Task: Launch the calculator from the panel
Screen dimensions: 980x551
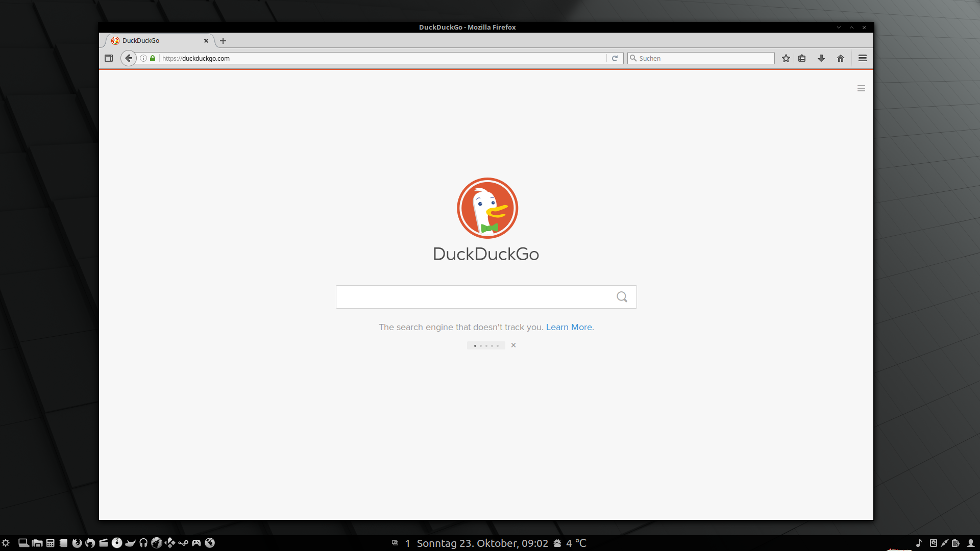Action: point(51,543)
